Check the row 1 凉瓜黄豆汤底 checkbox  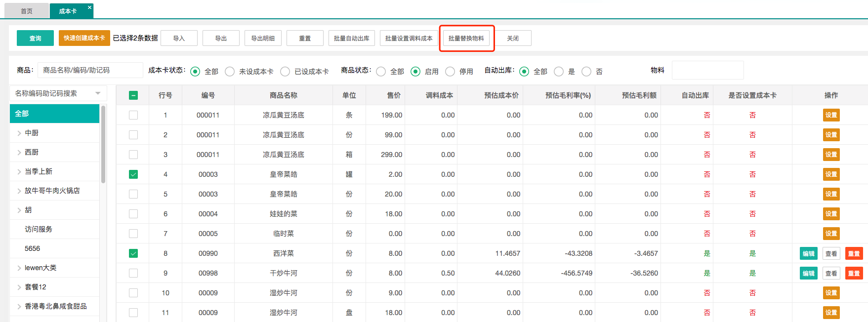pos(133,115)
